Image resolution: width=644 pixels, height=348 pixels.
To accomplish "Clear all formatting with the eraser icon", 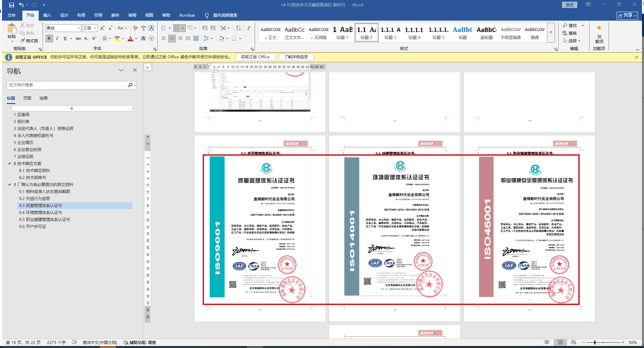I will pos(135,28).
